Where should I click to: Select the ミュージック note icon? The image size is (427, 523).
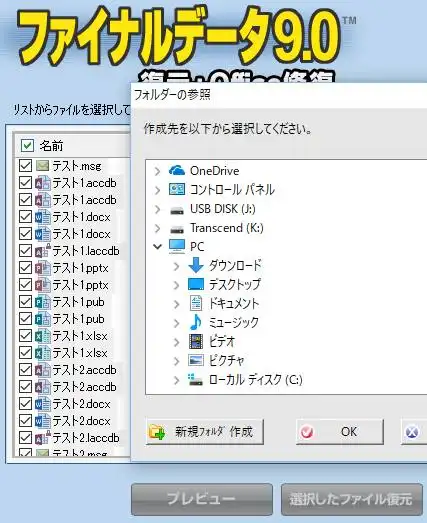click(x=196, y=322)
